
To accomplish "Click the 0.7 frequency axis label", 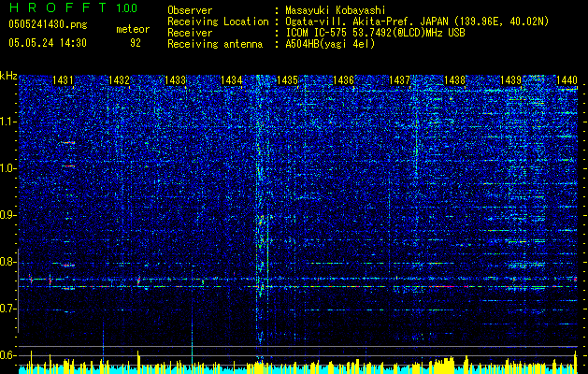I will [8, 309].
